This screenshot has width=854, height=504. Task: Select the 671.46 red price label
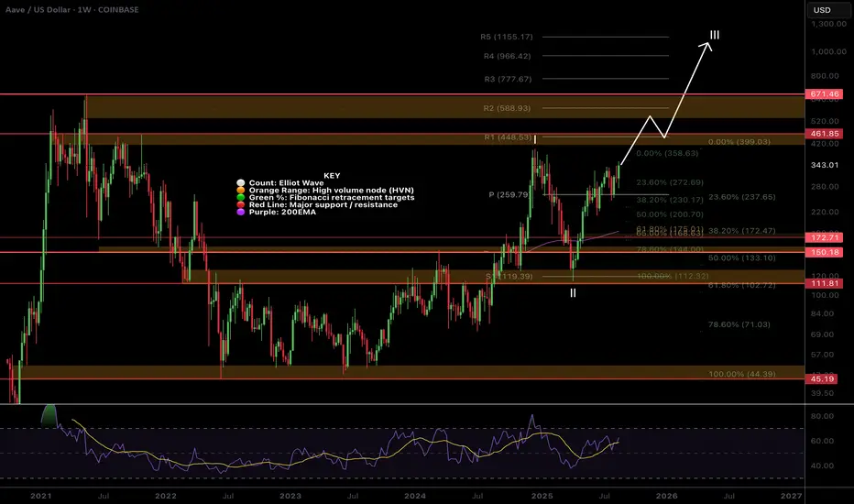824,94
